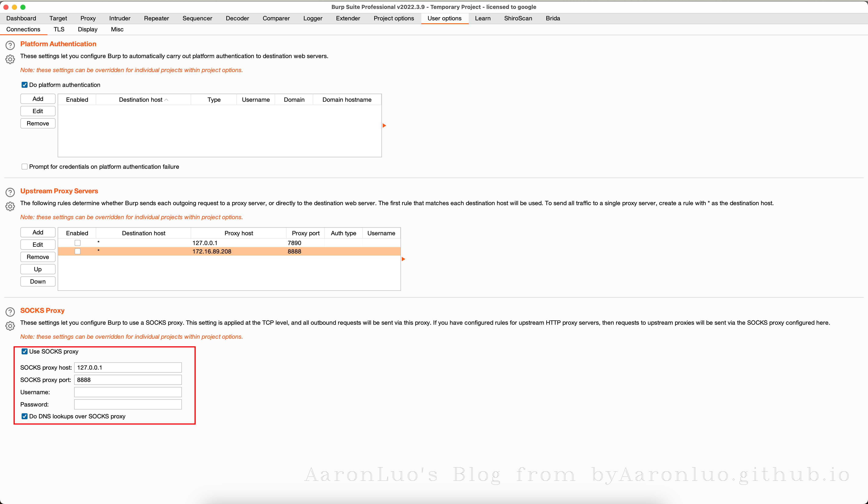Click Add in Upstream Proxy Servers
The width and height of the screenshot is (868, 504).
click(x=38, y=232)
